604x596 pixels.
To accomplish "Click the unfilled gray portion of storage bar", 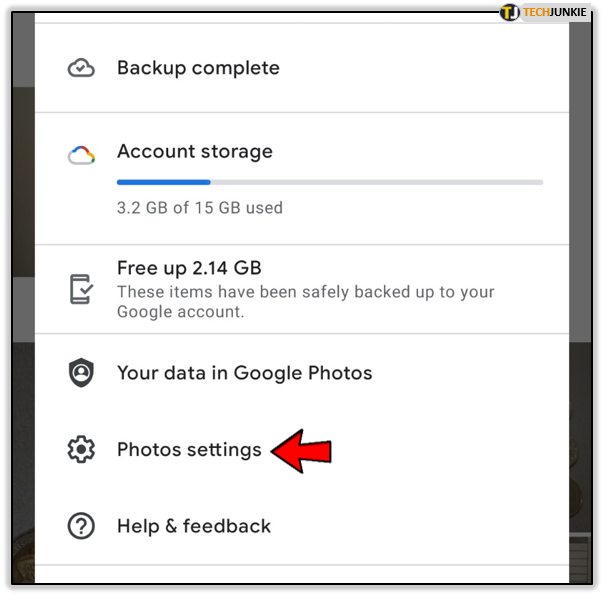I will point(377,182).
